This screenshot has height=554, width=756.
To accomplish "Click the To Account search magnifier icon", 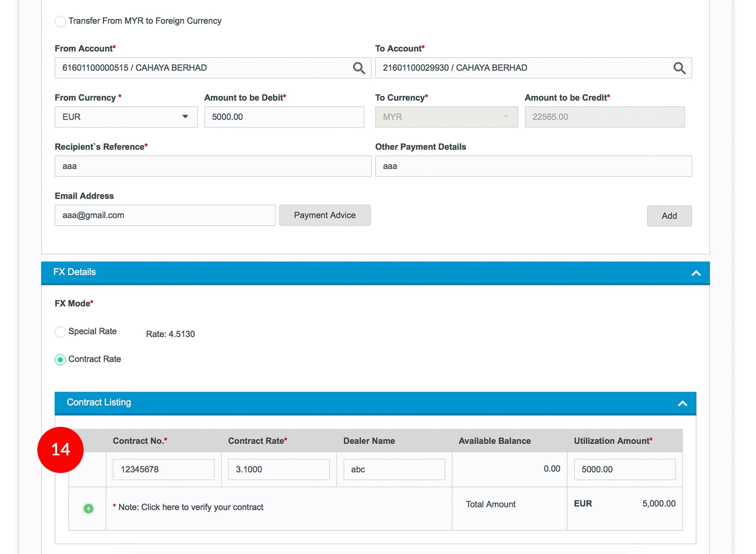I will [x=679, y=68].
